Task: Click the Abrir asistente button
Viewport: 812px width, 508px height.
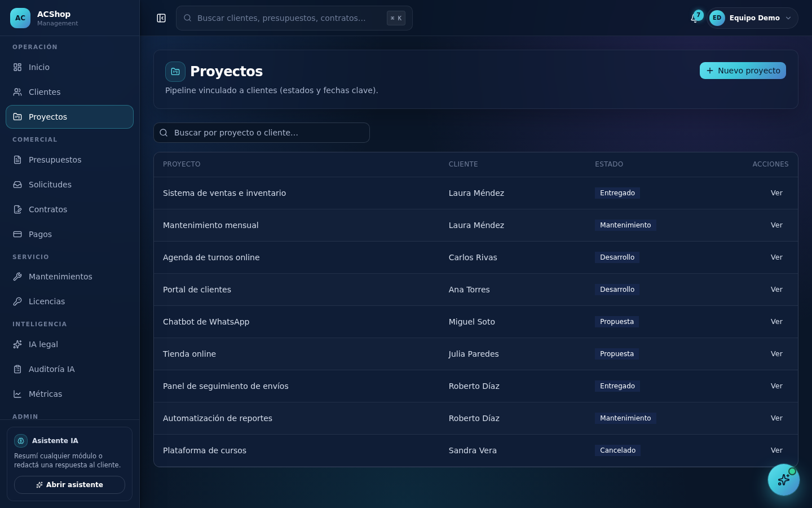Action: pyautogui.click(x=69, y=485)
